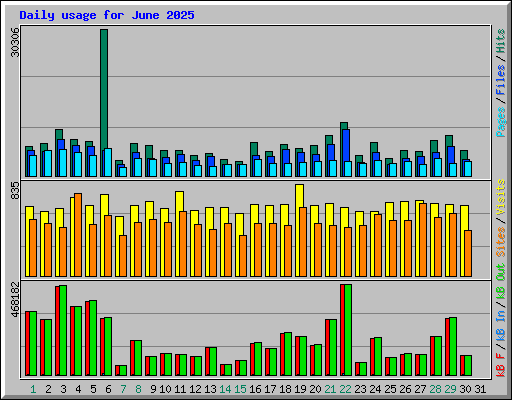
Task: Click the green kB Out bar for day 3
Action: coord(63,330)
